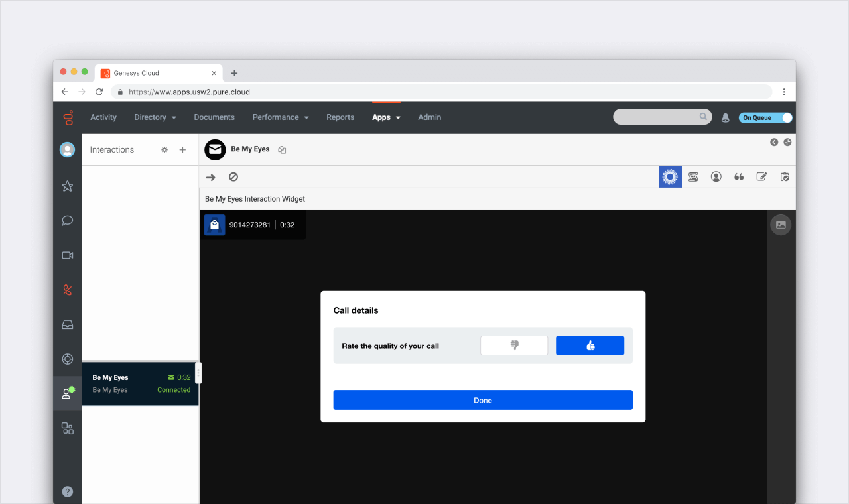Click the Genesys logo in the navigation bar
The width and height of the screenshot is (849, 504).
68,117
